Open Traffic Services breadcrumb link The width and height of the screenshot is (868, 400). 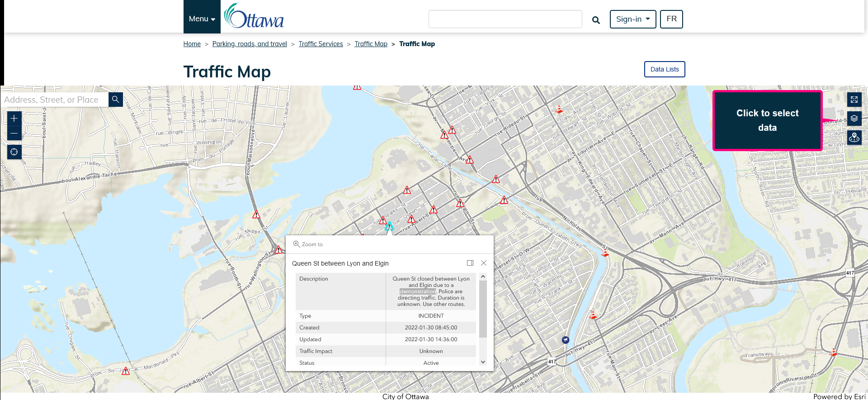pyautogui.click(x=321, y=44)
